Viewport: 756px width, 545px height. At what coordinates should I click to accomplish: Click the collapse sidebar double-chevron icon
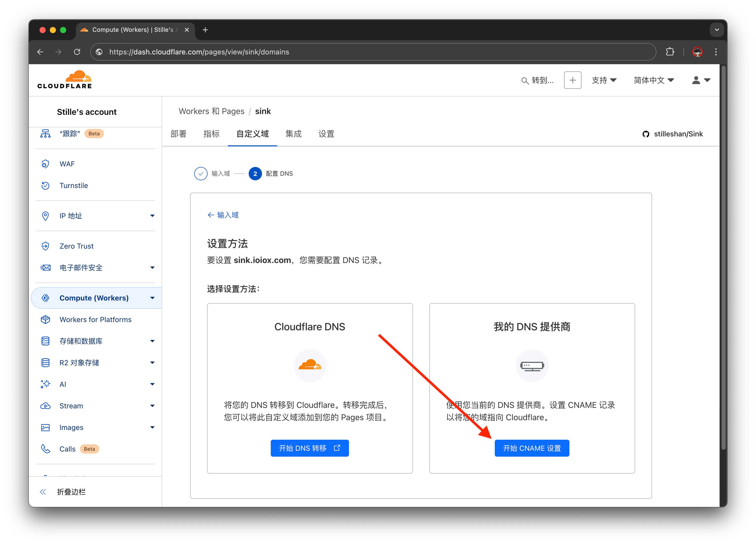(x=43, y=492)
